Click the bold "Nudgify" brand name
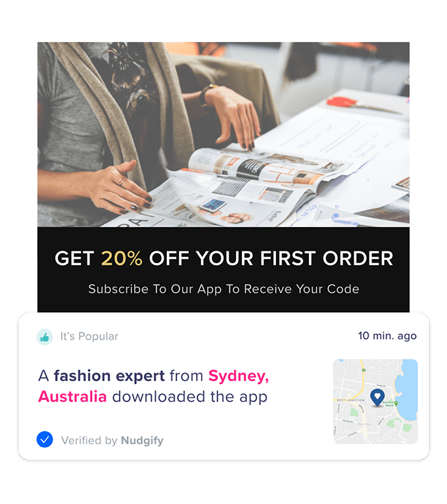This screenshot has height=504, width=447. (142, 440)
